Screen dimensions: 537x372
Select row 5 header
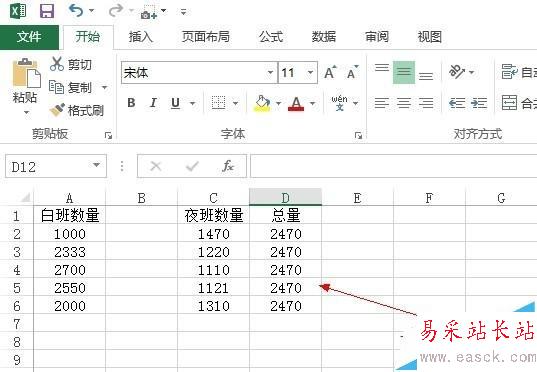click(x=17, y=287)
